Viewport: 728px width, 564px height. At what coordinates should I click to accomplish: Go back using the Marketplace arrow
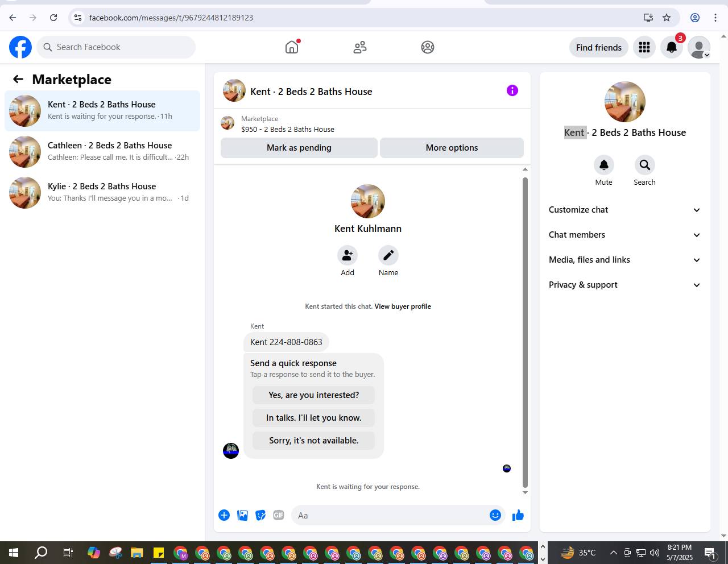coord(18,80)
